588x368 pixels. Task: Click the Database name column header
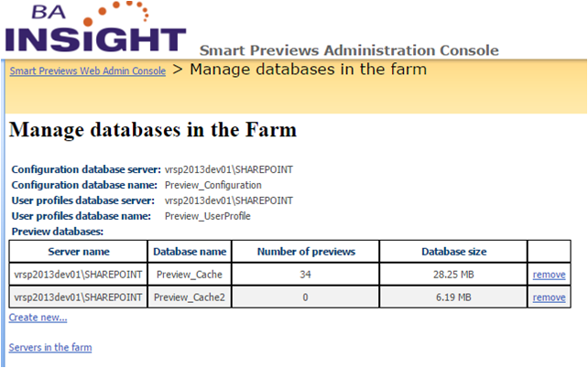point(190,251)
